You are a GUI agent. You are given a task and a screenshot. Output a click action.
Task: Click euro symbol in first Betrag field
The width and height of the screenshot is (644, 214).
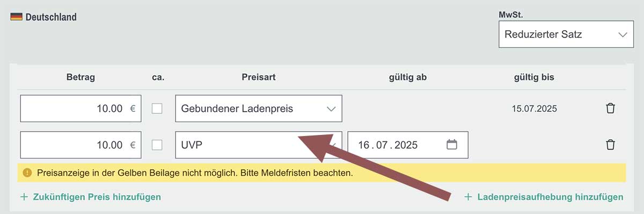tap(133, 109)
